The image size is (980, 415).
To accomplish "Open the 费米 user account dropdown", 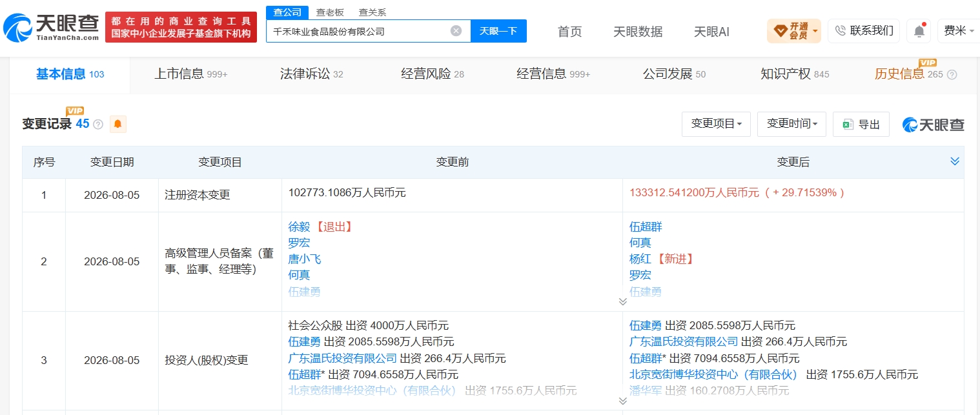I will pos(959,30).
